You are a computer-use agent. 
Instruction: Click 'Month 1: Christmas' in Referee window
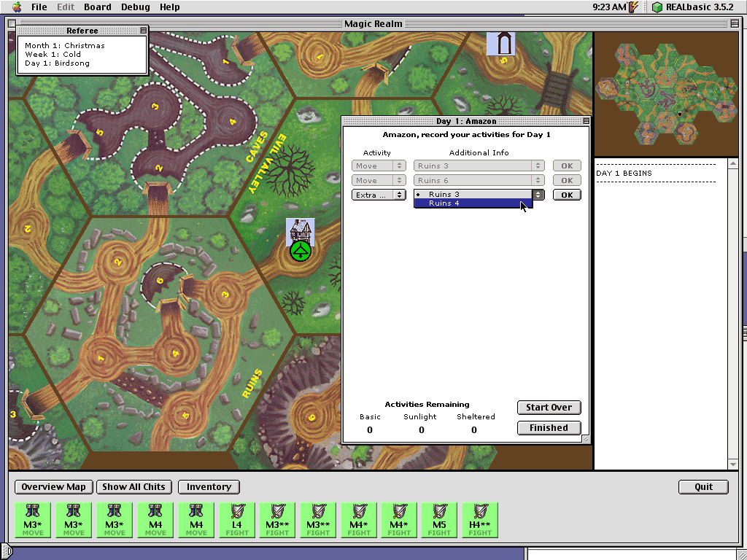point(65,46)
